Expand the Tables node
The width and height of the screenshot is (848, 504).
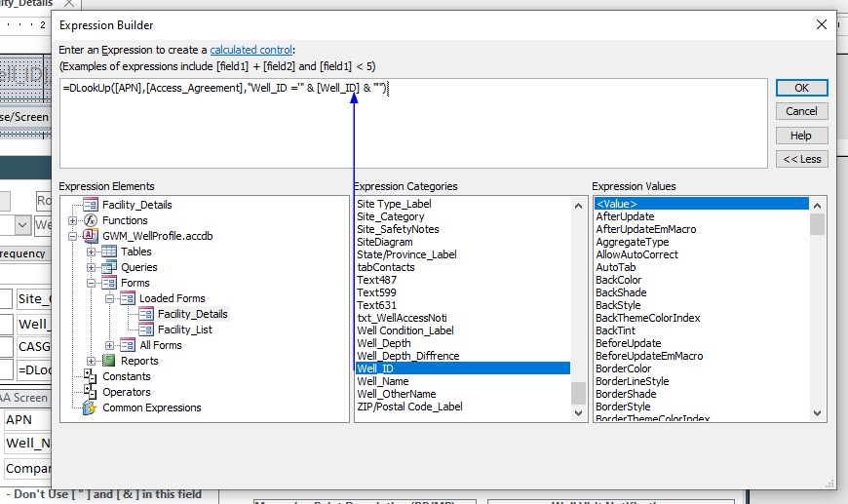[91, 252]
